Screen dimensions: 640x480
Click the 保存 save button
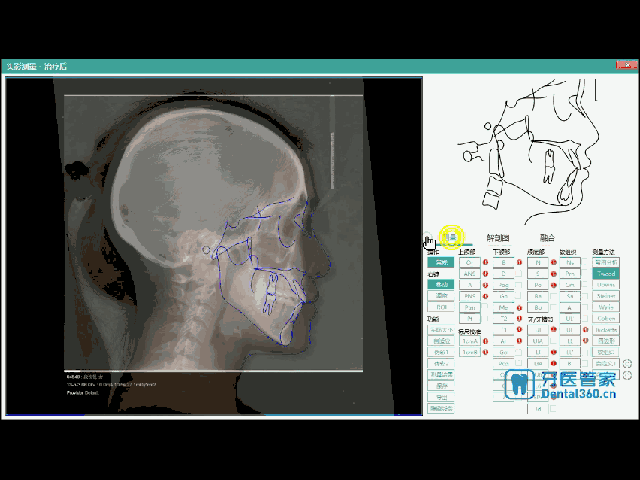click(x=441, y=386)
